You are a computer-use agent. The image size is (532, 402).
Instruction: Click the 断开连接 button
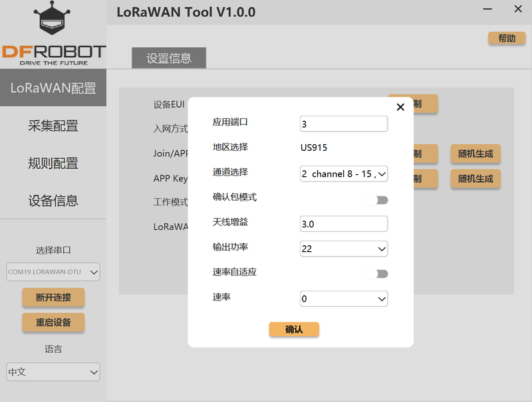click(x=53, y=297)
